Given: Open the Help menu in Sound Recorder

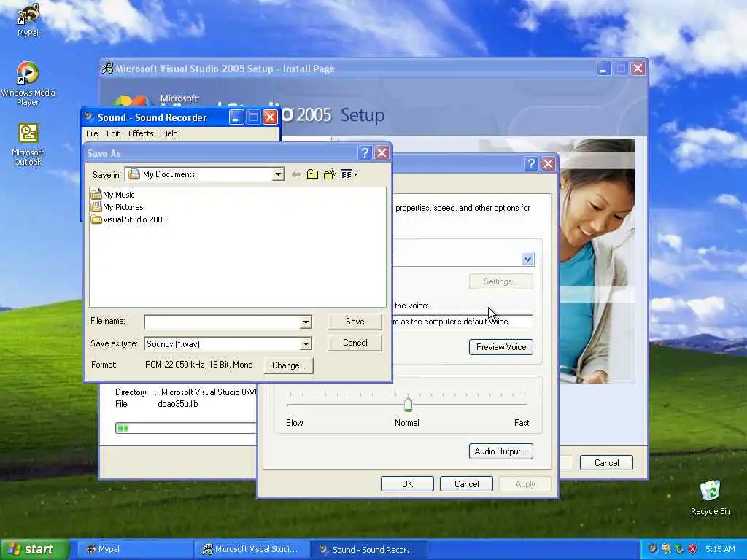Looking at the screenshot, I should pos(169,134).
